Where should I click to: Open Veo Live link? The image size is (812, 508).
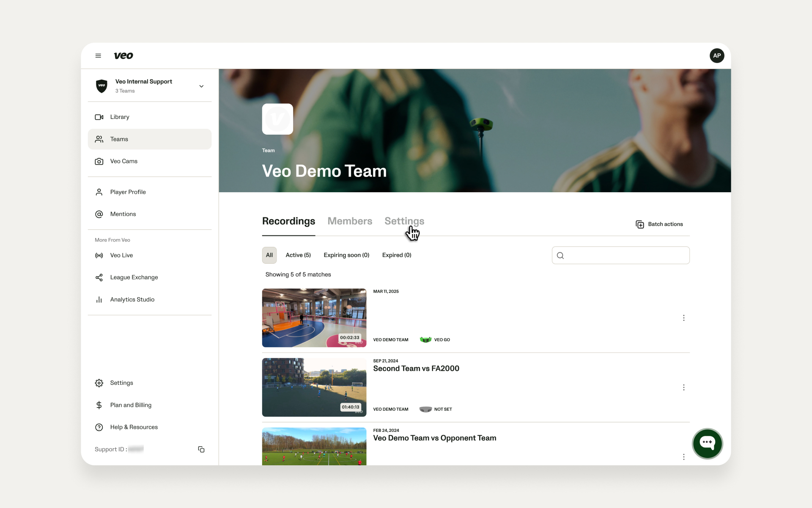(x=150, y=255)
